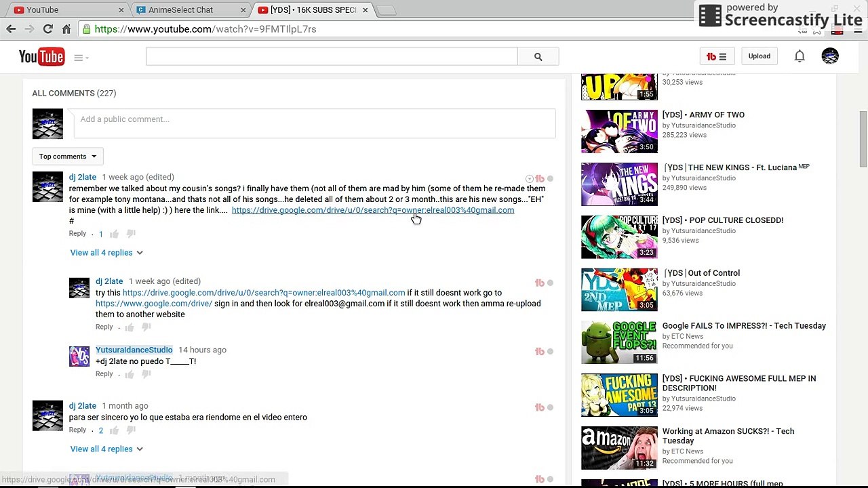The height and width of the screenshot is (488, 868).
Task: Click the Upload button
Action: coord(759,56)
